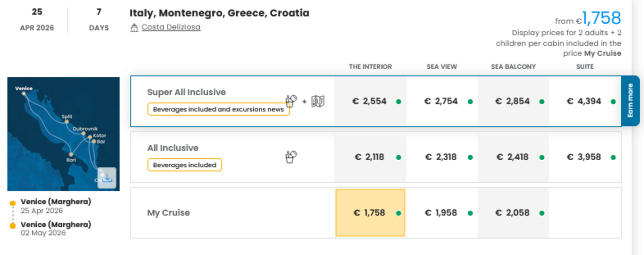Select the Sea Balcony option under My Cruise
Screen dimensions: 644x255
coord(513,212)
